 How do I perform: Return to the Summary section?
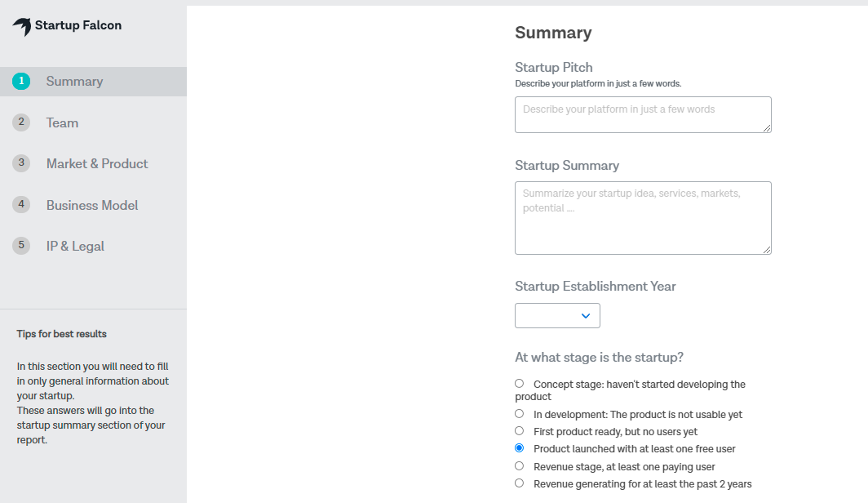74,81
